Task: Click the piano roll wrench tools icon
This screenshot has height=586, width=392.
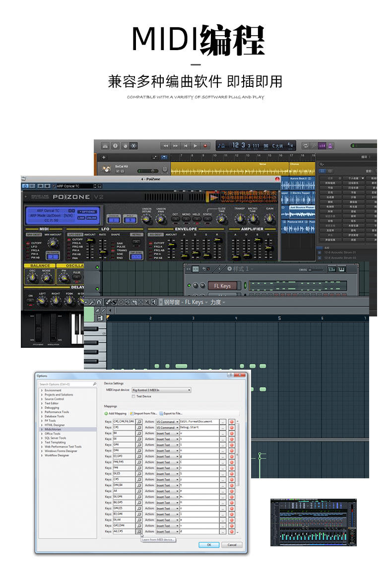Action: 92,302
